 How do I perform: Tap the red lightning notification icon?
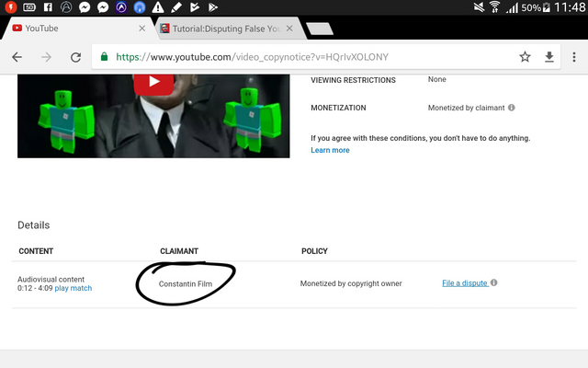[x=11, y=6]
